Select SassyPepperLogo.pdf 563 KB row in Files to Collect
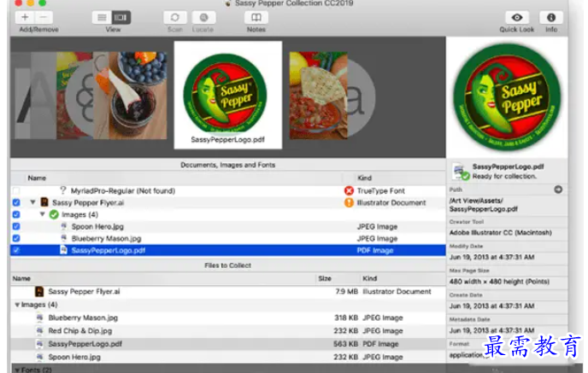The image size is (588, 373). [228, 344]
